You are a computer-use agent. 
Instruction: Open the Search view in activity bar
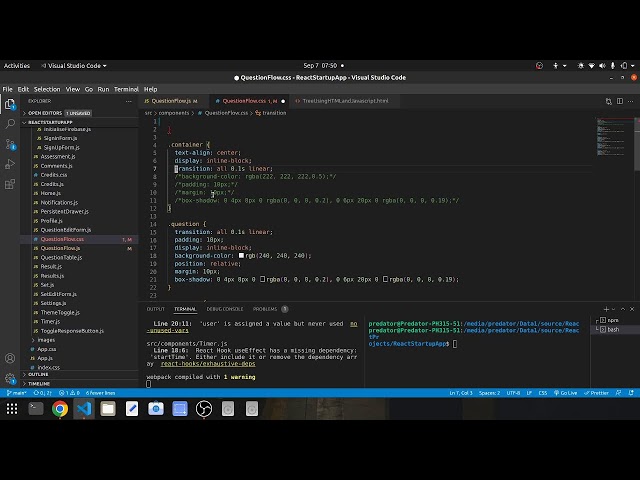10,124
